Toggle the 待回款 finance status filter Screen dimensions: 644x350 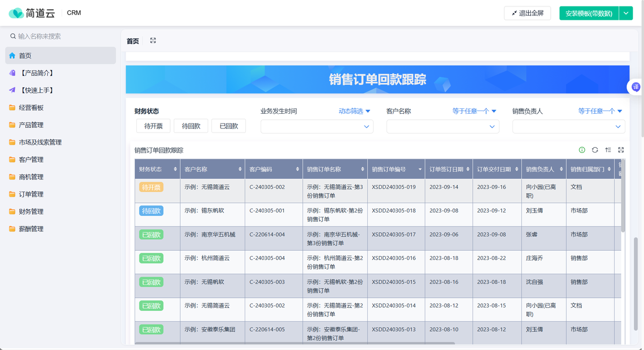[x=191, y=126]
